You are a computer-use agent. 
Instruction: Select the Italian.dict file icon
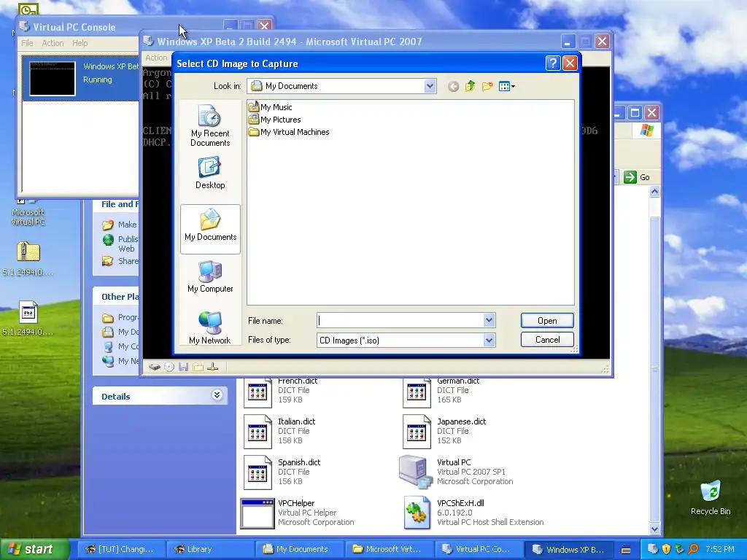tap(258, 432)
